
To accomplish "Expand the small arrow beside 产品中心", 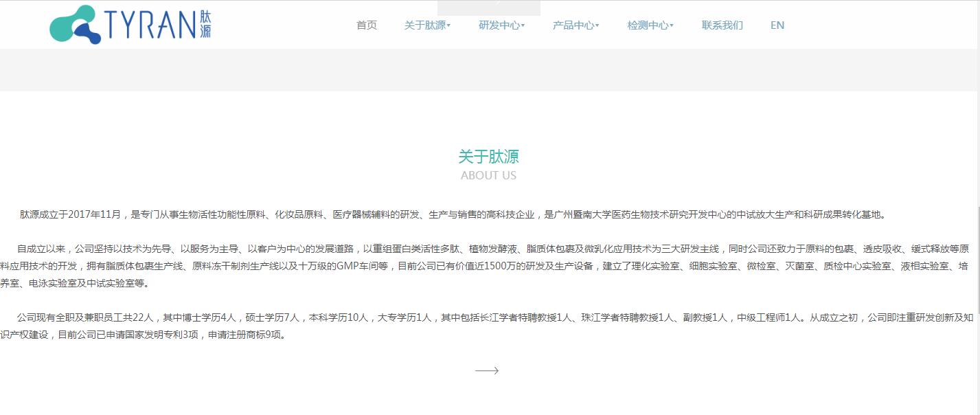I will [x=597, y=26].
